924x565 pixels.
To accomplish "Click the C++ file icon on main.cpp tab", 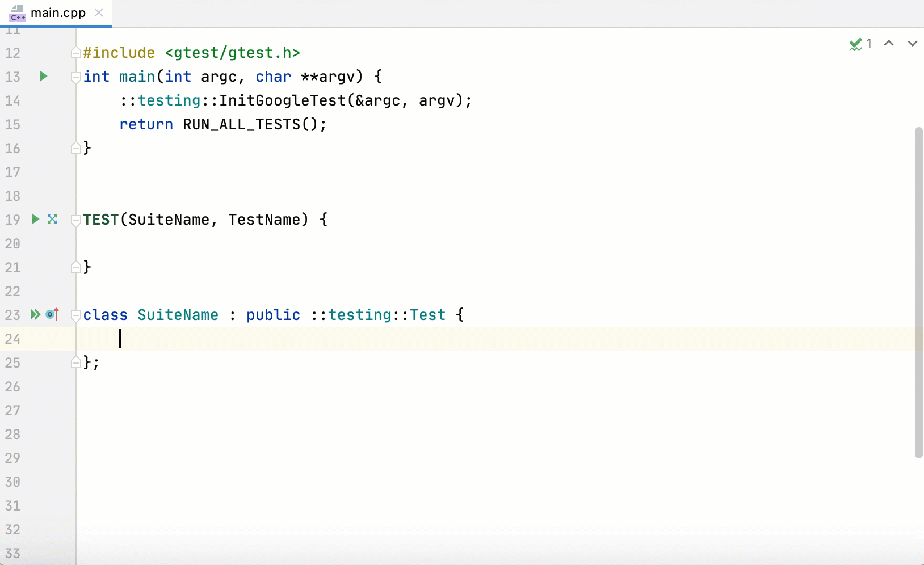I will [18, 12].
